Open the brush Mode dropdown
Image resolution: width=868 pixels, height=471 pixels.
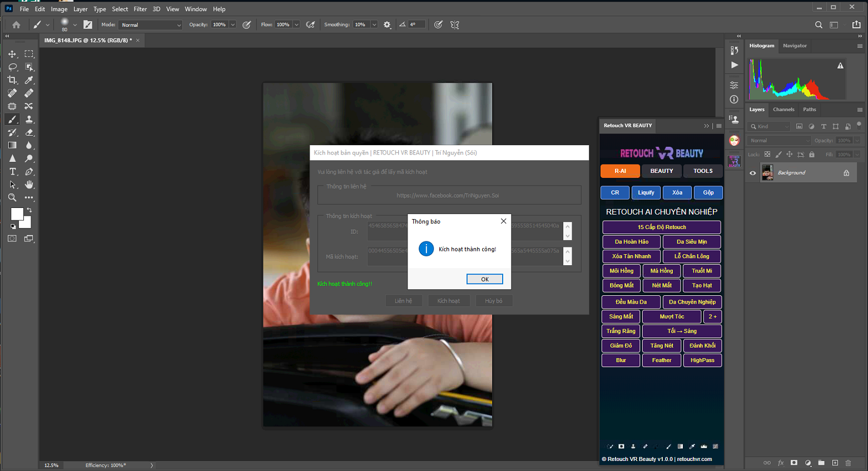(150, 25)
